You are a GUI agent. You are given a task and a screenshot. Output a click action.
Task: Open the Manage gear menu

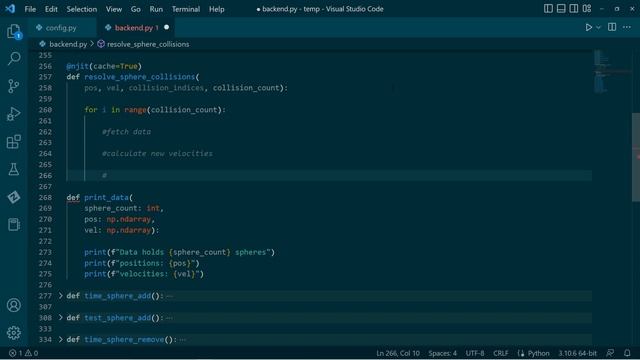(14, 333)
